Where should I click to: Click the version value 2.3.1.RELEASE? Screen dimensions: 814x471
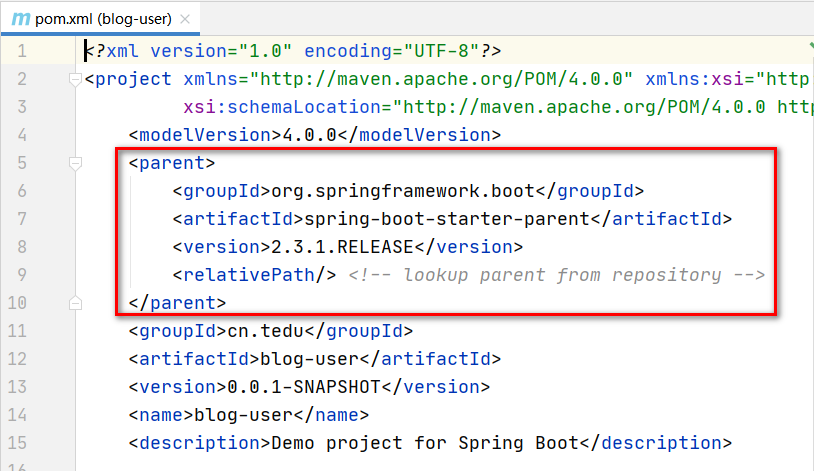343,247
